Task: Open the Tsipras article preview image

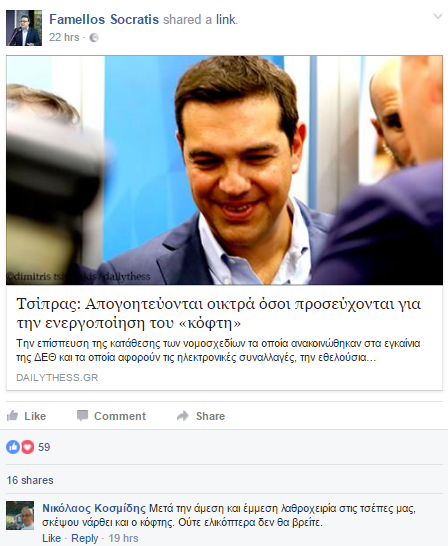Action: coord(224,170)
